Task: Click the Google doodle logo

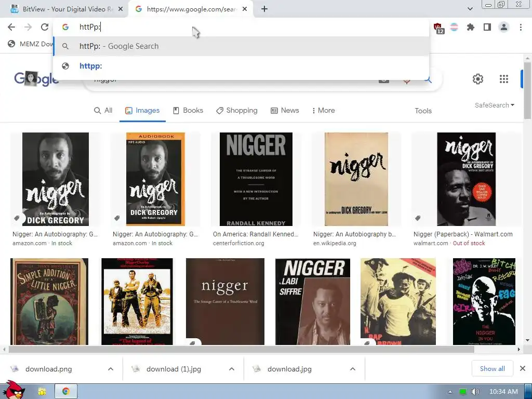Action: [x=36, y=79]
